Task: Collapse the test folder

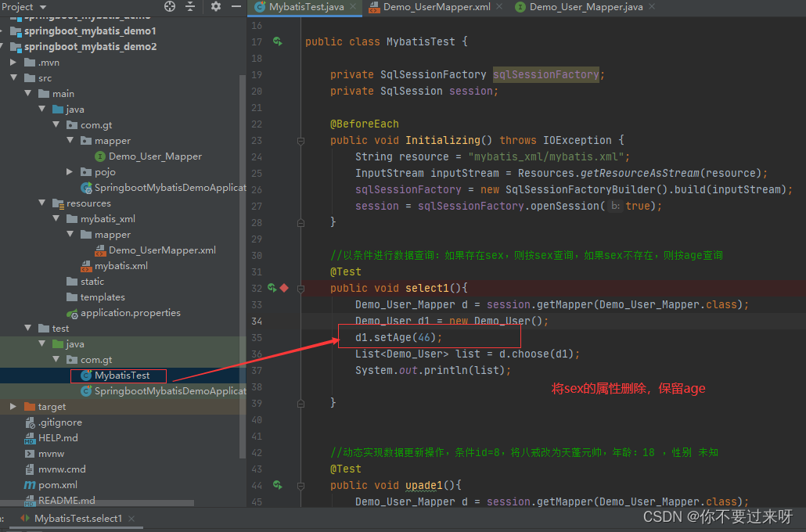Action: pos(27,328)
